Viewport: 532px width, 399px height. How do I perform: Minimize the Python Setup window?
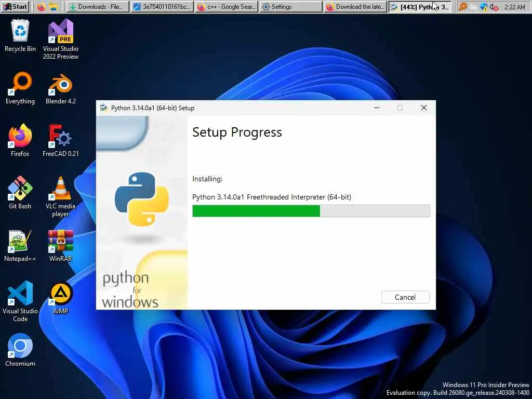pos(377,108)
